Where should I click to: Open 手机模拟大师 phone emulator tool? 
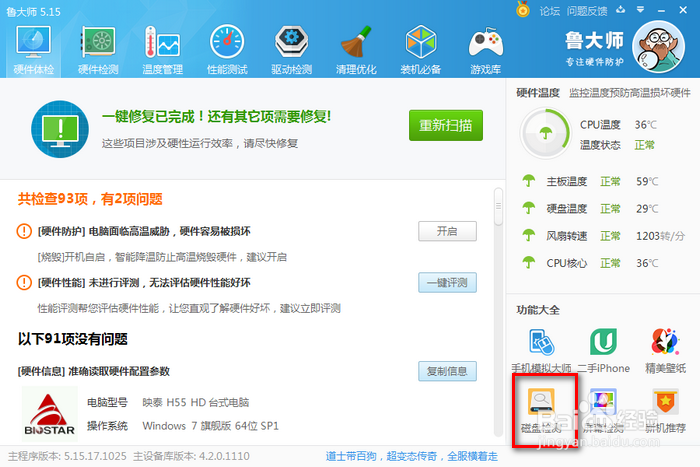point(541,351)
